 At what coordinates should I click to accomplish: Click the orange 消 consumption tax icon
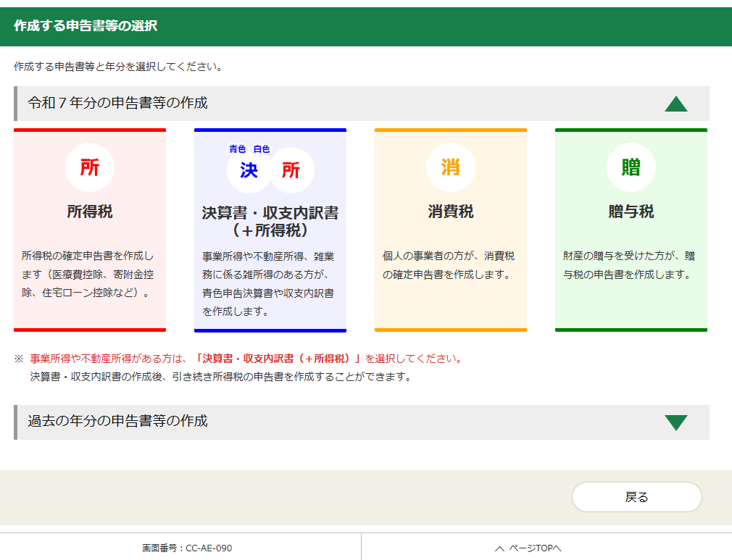450,167
